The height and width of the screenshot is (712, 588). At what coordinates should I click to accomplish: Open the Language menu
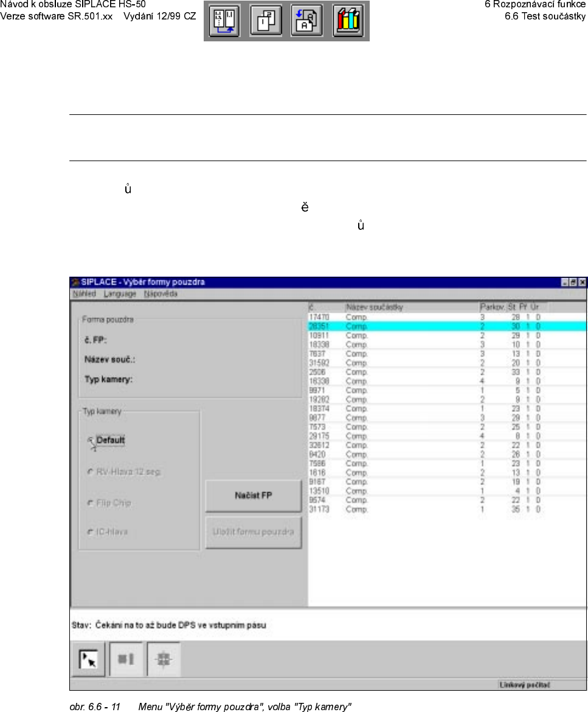(x=120, y=294)
